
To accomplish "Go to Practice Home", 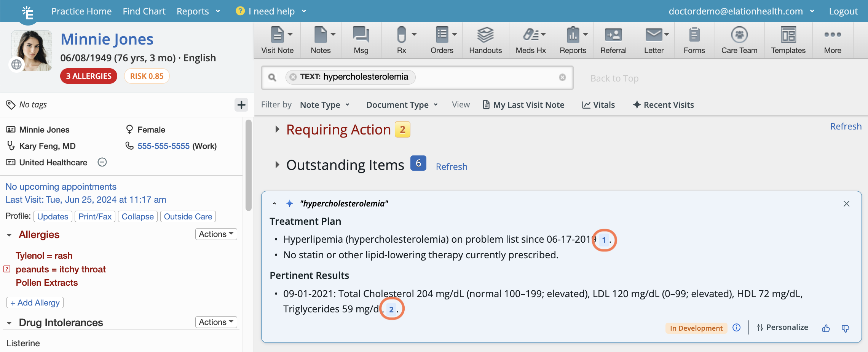I will click(x=81, y=11).
